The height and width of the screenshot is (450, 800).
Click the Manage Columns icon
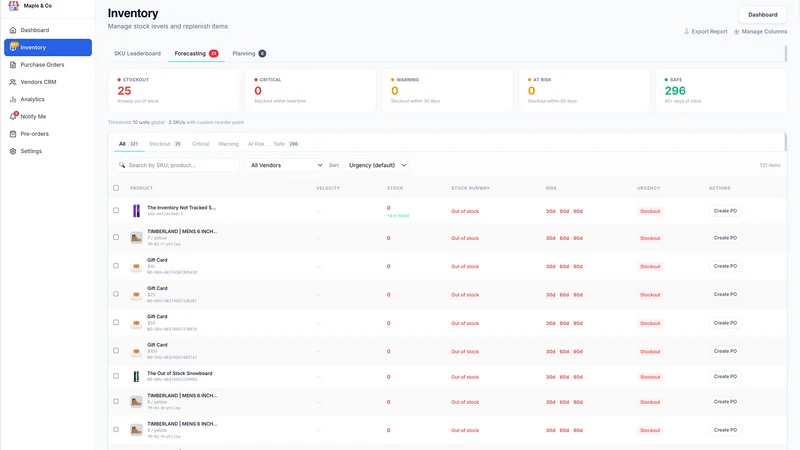tap(736, 32)
